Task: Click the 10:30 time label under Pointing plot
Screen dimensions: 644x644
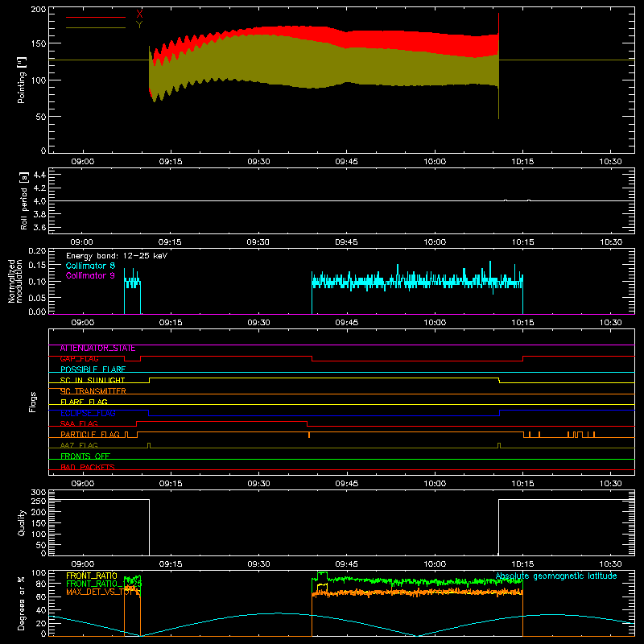Action: click(x=610, y=162)
